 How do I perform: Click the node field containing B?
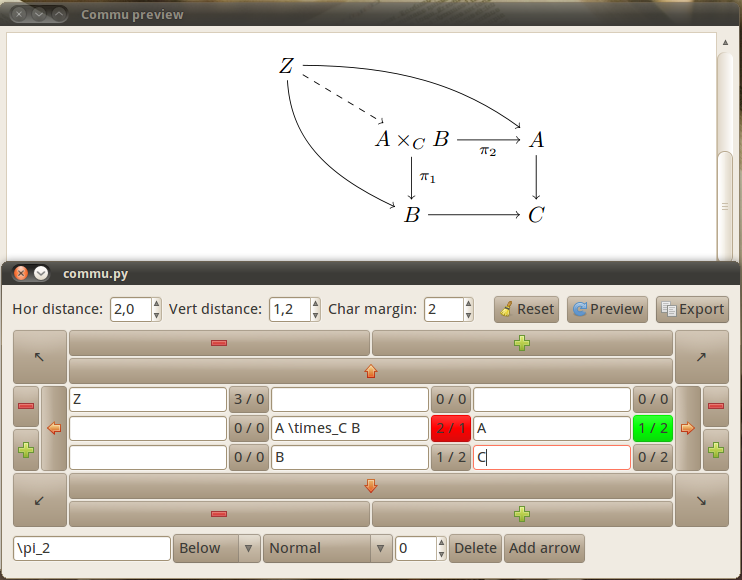click(x=350, y=457)
